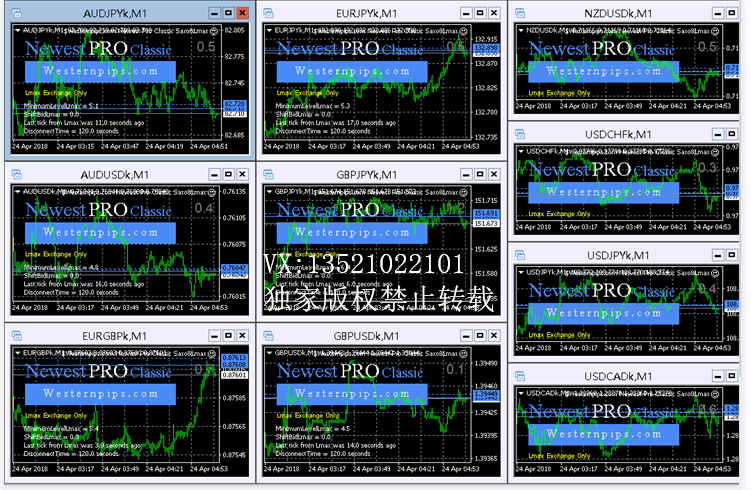Image resolution: width=751 pixels, height=490 pixels.
Task: Click the '24 Apr 04:51' time label
Action: tap(209, 147)
